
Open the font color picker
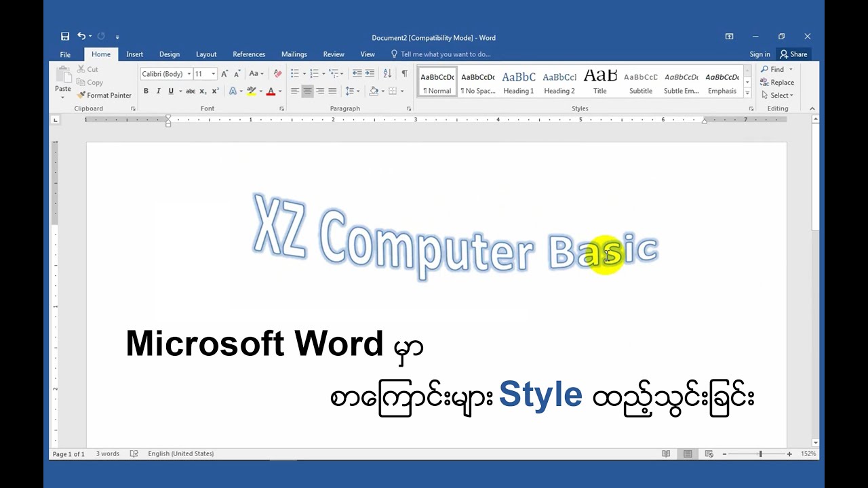(279, 91)
